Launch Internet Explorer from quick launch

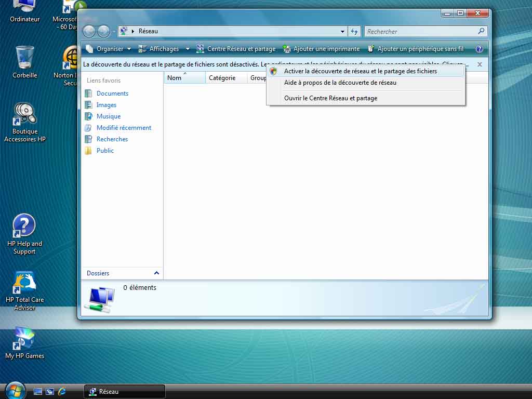pyautogui.click(x=62, y=391)
